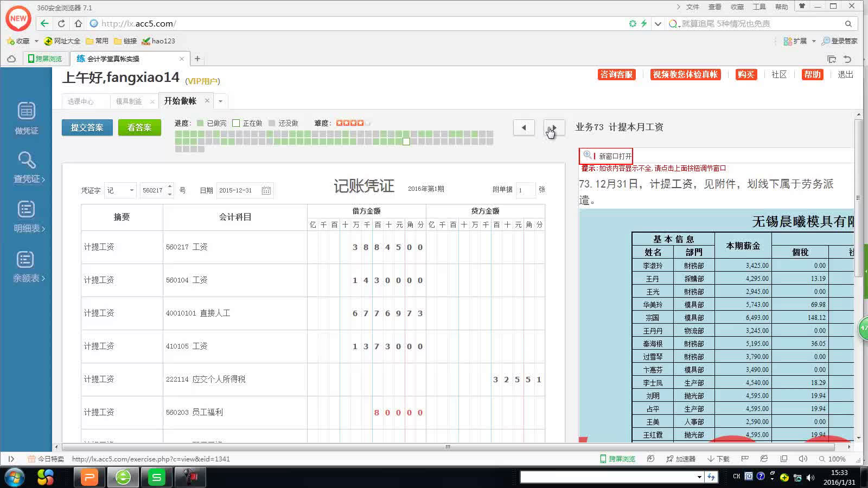Go to next exercise arrow button
This screenshot has width=868, height=488.
(x=554, y=127)
